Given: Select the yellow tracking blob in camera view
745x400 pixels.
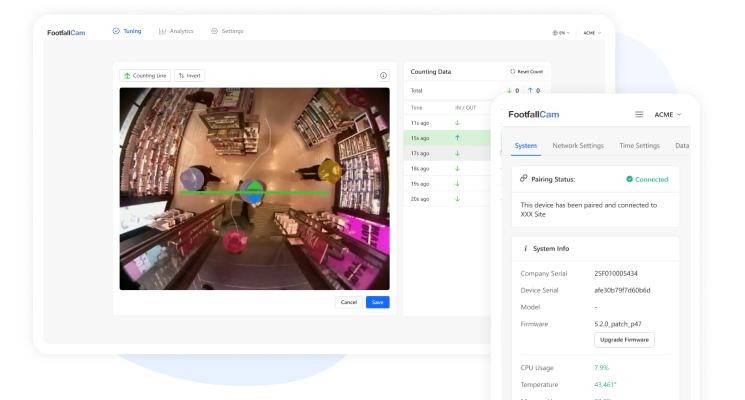Looking at the screenshot, I should tap(330, 171).
